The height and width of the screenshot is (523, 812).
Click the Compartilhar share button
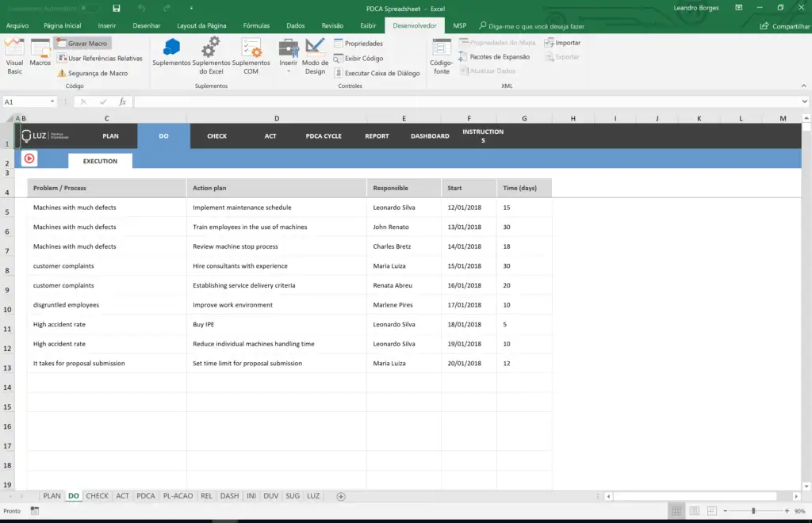pyautogui.click(x=785, y=26)
